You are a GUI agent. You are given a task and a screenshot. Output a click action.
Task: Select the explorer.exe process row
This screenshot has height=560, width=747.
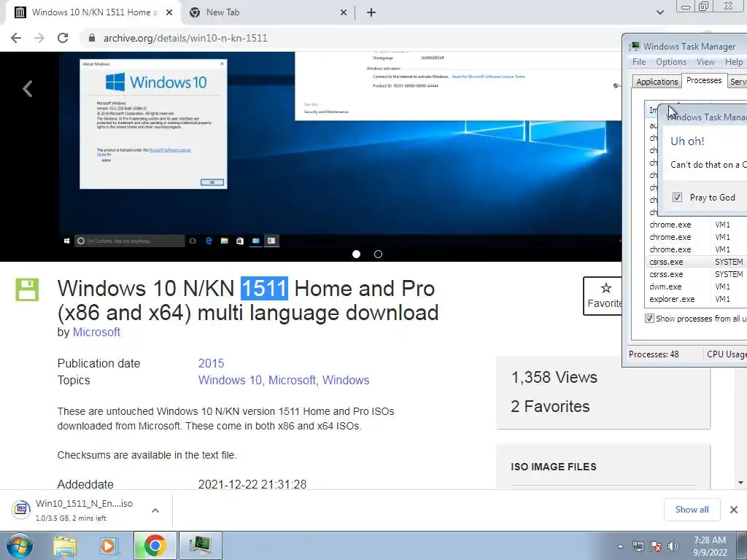pos(695,299)
